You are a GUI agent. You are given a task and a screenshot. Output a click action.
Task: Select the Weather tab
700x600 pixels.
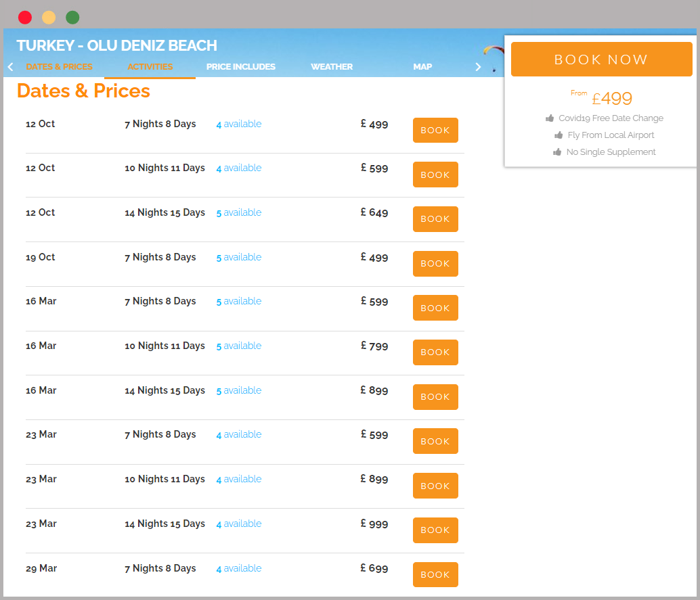coord(332,67)
